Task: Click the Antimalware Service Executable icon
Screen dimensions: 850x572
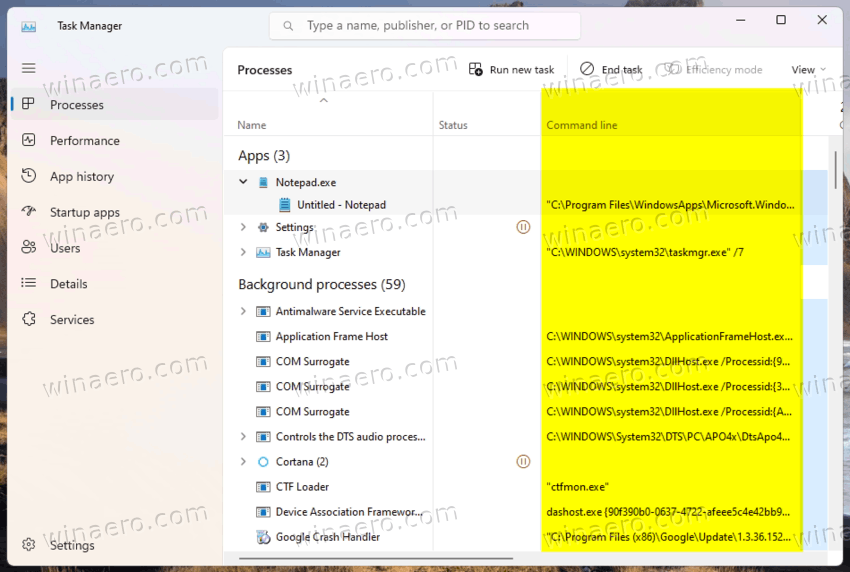Action: 263,311
